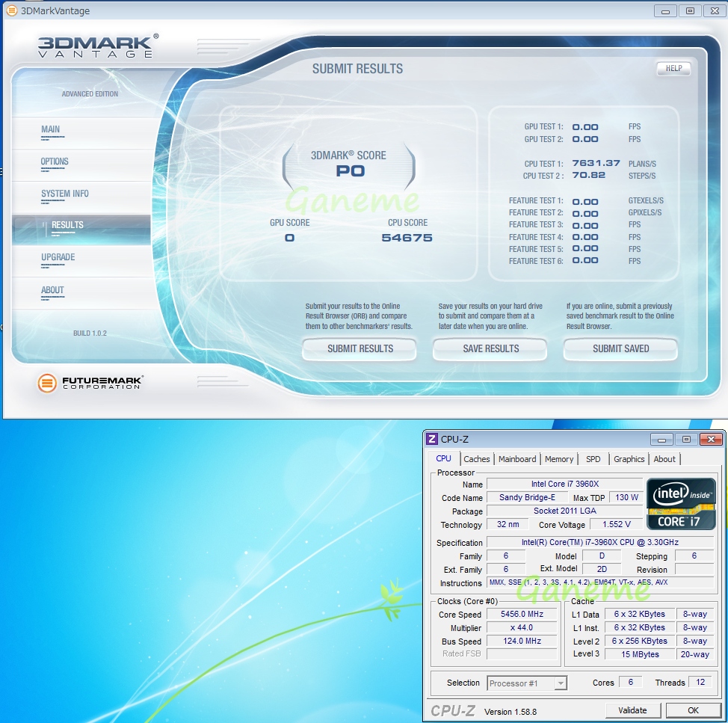Click the Level 2 value 6 x 256 KBytes
The height and width of the screenshot is (723, 728).
640,641
